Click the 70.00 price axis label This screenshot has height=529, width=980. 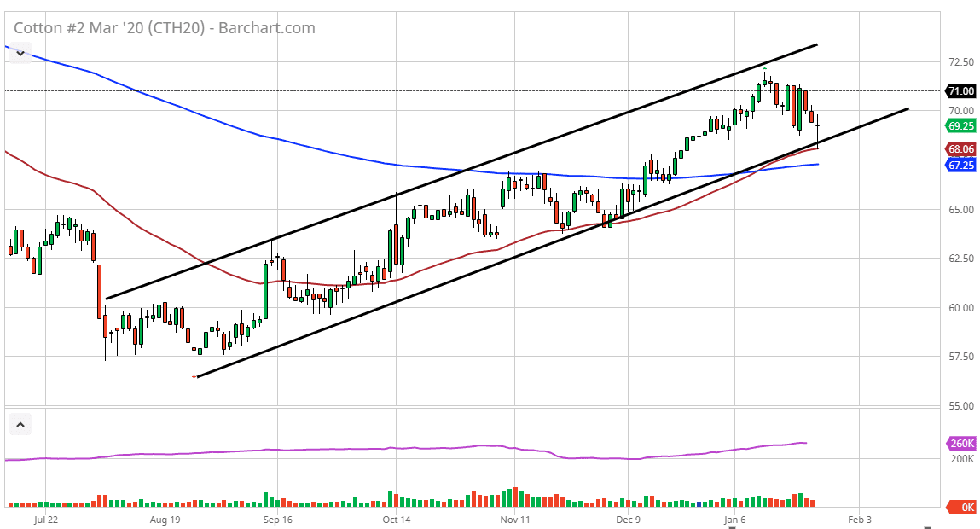pyautogui.click(x=961, y=111)
